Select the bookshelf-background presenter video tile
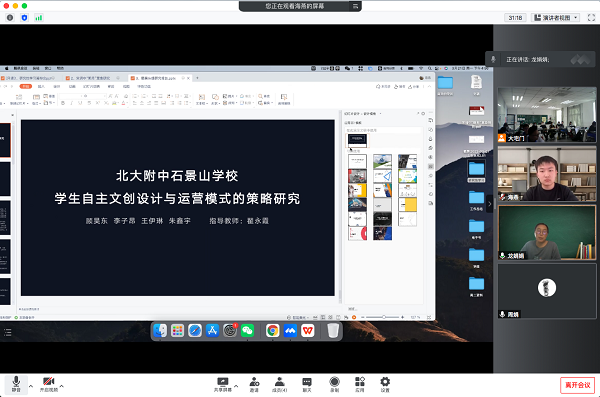The width and height of the screenshot is (600, 397). [x=547, y=173]
